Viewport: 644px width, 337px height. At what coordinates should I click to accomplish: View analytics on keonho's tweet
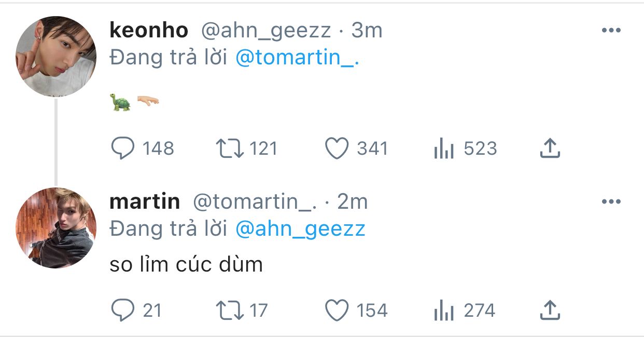pyautogui.click(x=444, y=149)
